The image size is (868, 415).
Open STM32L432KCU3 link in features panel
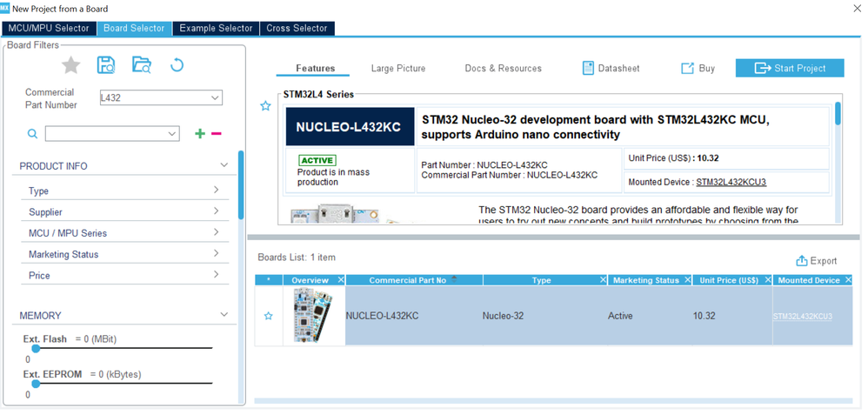click(731, 182)
